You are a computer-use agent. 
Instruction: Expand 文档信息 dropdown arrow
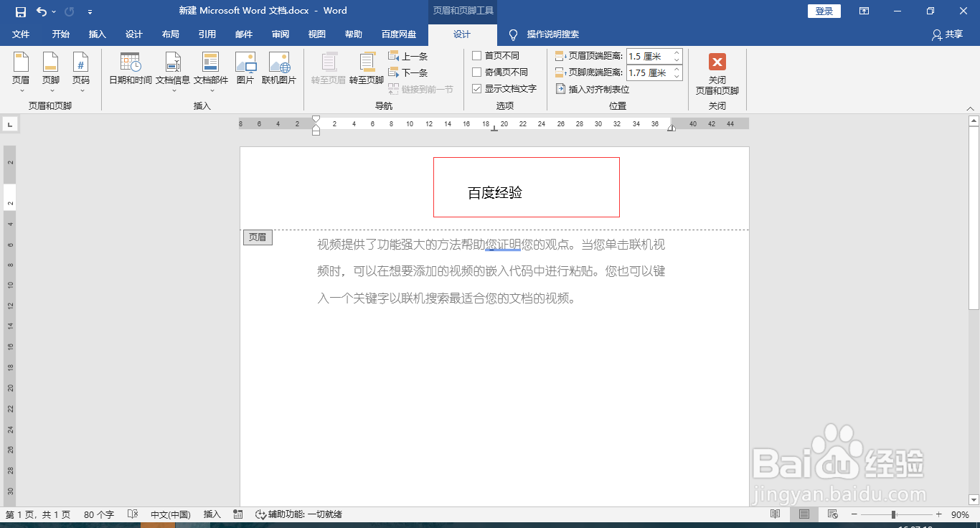tap(173, 91)
